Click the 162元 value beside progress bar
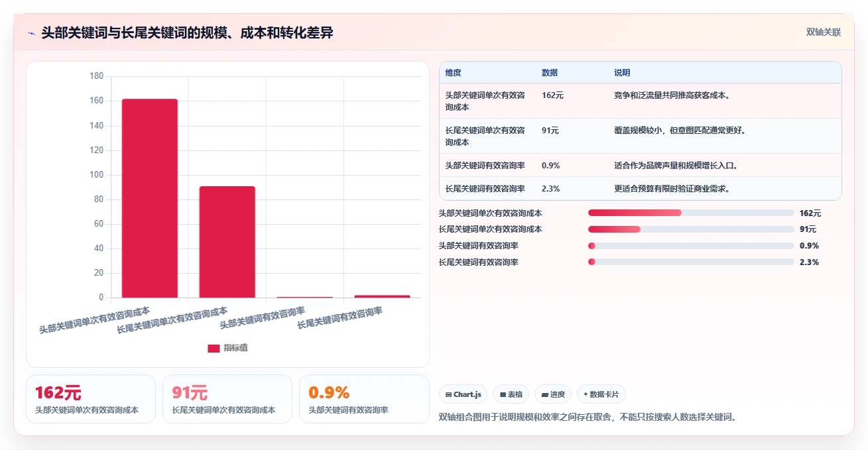This screenshot has width=868, height=450. pos(810,213)
